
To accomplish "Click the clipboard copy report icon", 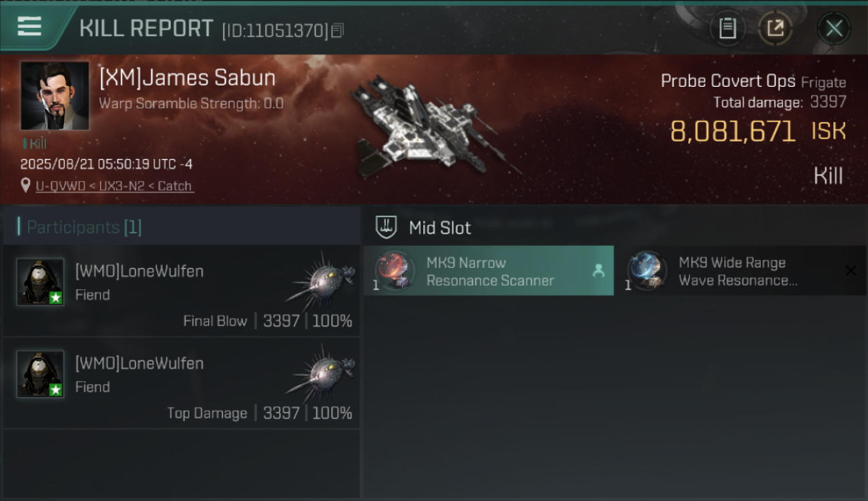I will [x=727, y=29].
